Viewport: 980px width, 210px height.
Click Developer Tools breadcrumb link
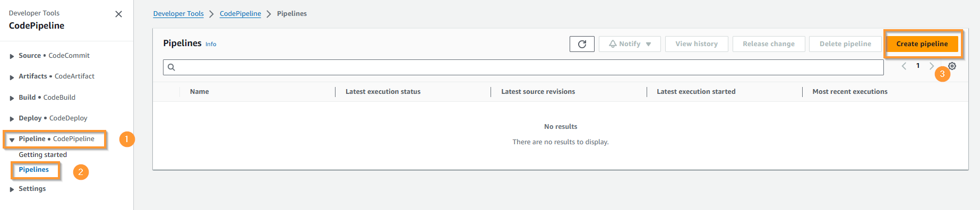click(x=178, y=14)
